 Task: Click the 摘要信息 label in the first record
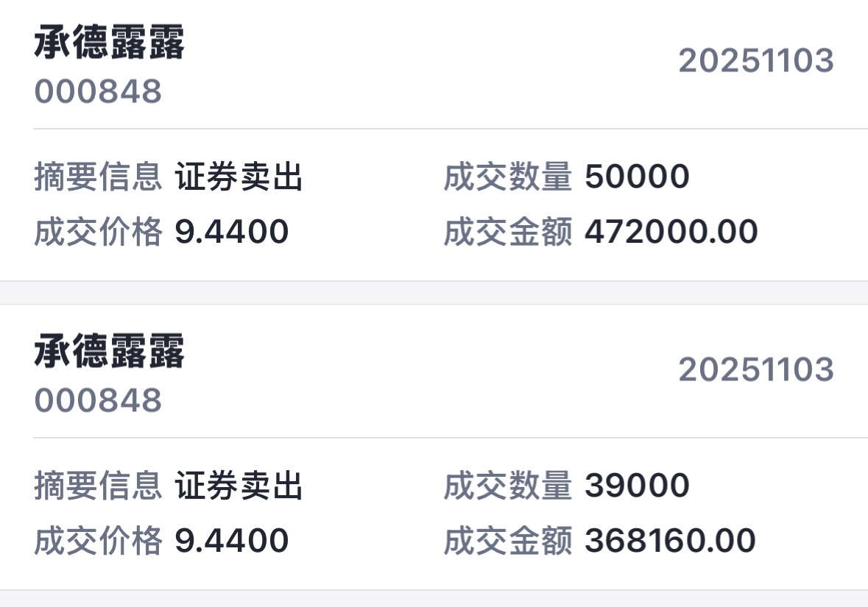tap(98, 177)
